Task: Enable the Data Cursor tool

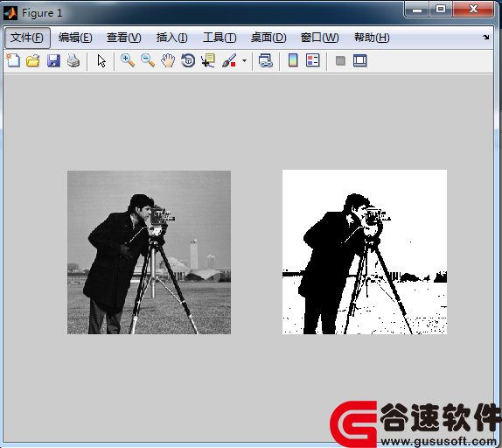Action: [208, 60]
